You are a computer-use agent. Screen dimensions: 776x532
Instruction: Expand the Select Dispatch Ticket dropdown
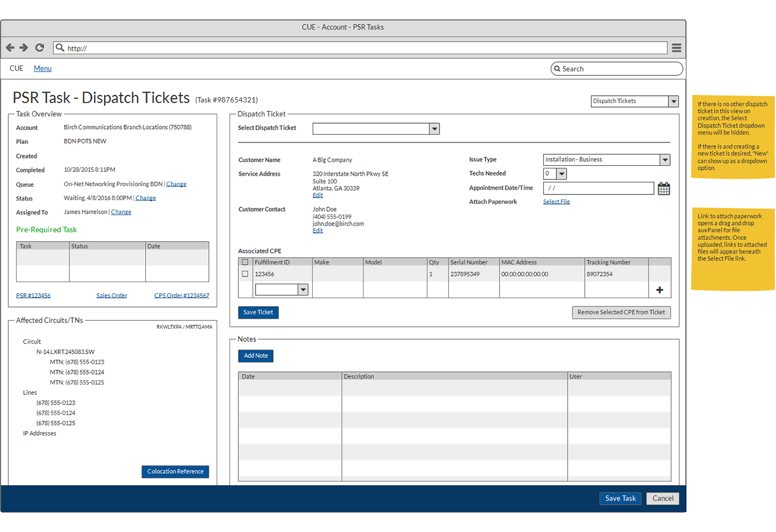435,129
